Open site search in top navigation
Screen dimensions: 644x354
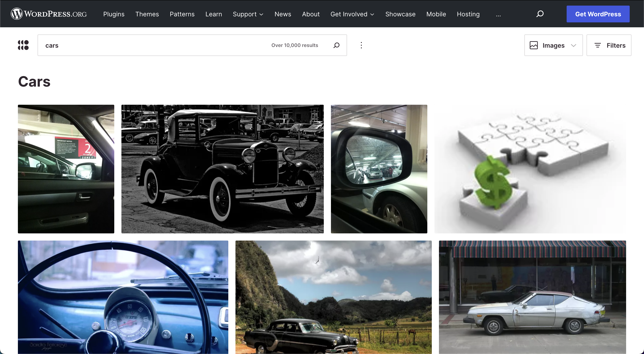pyautogui.click(x=540, y=14)
